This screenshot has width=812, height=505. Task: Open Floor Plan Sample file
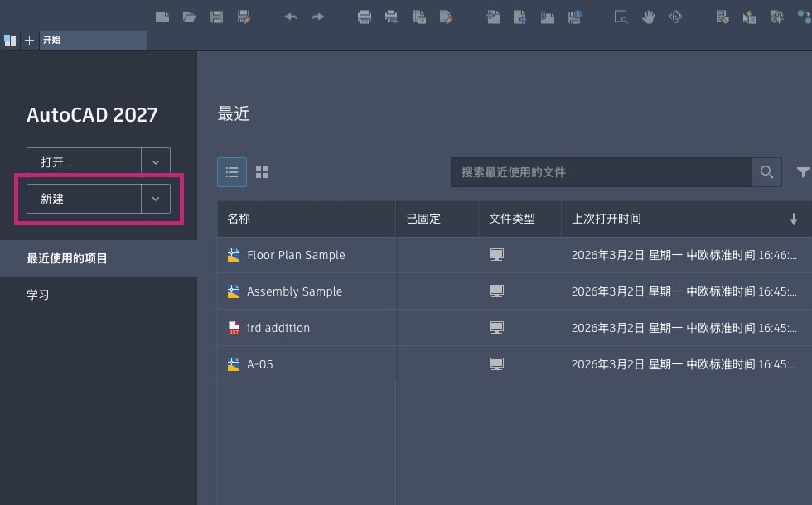296,255
